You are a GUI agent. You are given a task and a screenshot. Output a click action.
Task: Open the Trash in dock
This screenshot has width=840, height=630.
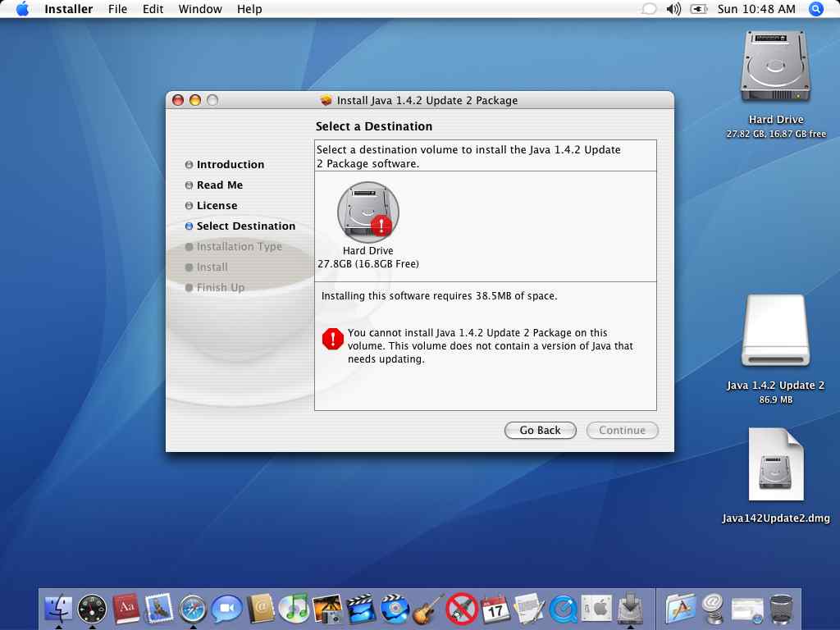(x=782, y=609)
